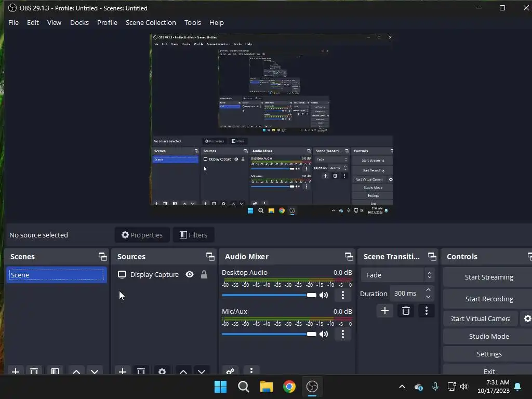Move scene down arrow
Viewport: 532px width, 399px height.
click(95, 371)
